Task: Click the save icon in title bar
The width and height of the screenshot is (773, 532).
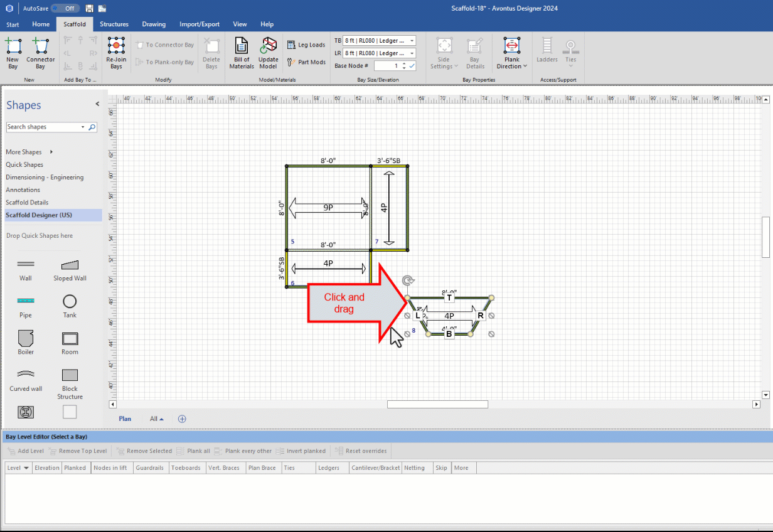Action: pyautogui.click(x=89, y=8)
